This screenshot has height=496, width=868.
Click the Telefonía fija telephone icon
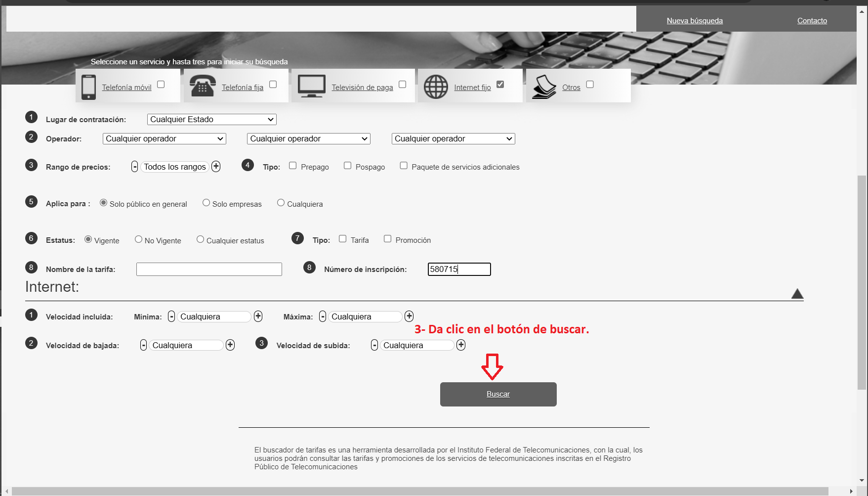(x=202, y=85)
